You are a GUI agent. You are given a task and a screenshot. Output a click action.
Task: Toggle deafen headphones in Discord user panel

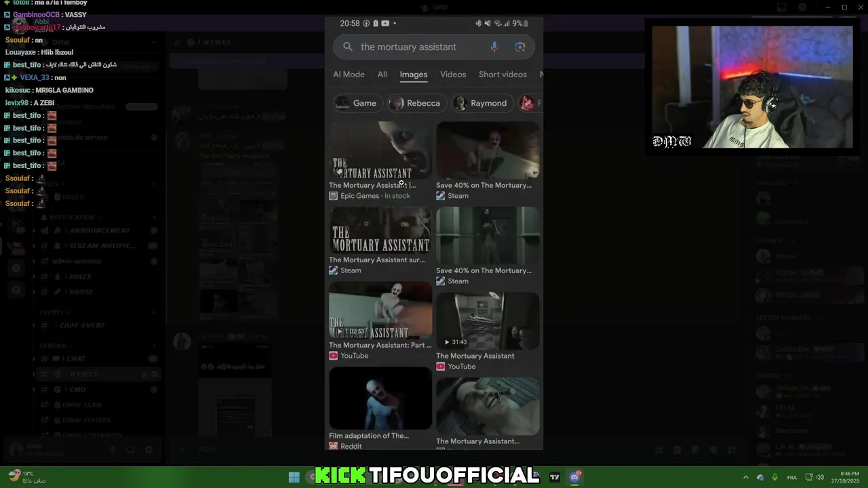[x=131, y=449]
